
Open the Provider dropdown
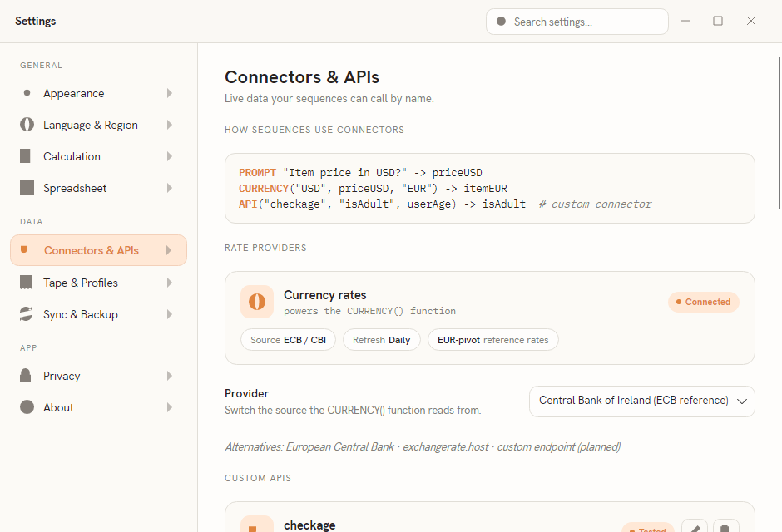pos(642,401)
